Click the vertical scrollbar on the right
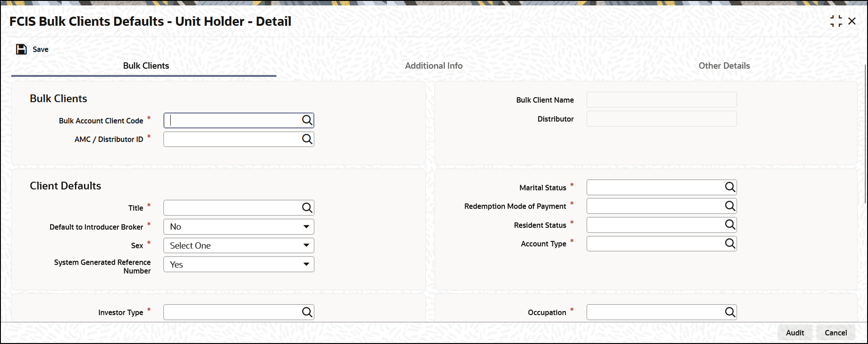 pyautogui.click(x=865, y=134)
